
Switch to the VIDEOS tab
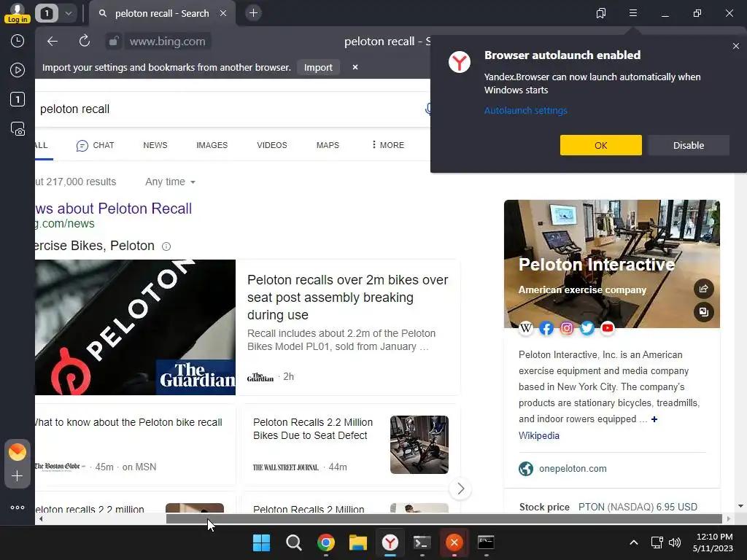272,145
